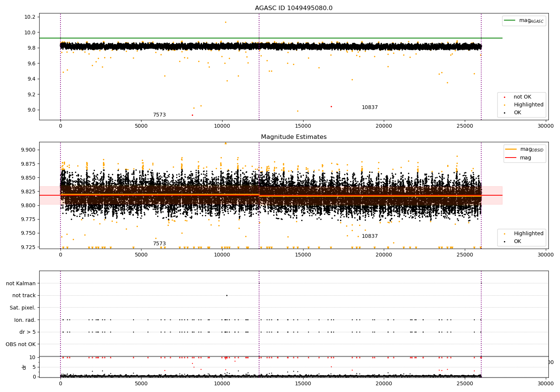Choose the "Ion. rad." row label
Screen dimensions: 560x392
[25, 320]
